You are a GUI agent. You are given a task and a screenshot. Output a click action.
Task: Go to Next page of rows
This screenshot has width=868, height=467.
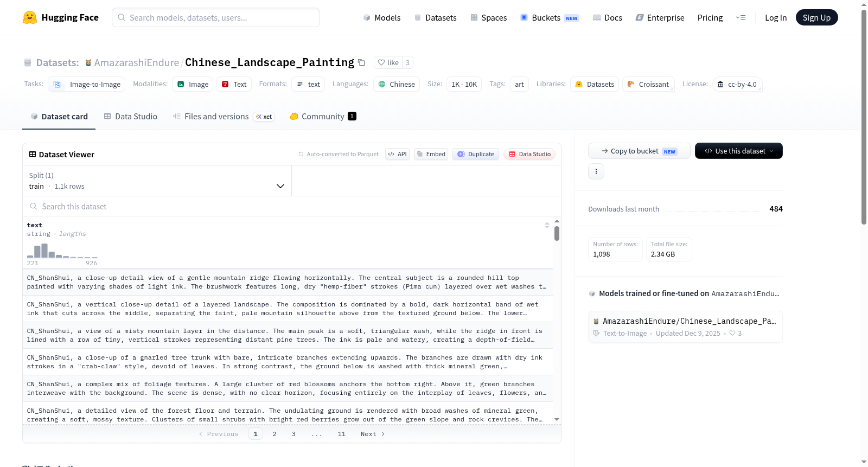[x=373, y=434]
